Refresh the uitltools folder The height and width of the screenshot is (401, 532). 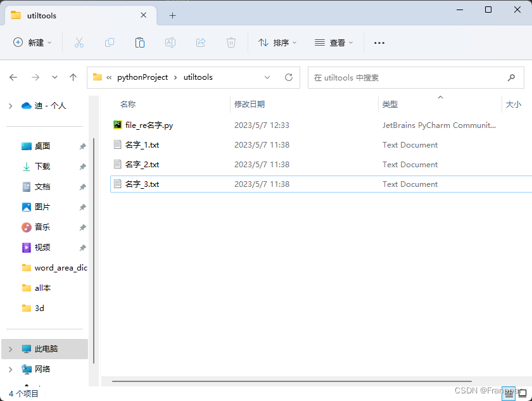tap(288, 77)
